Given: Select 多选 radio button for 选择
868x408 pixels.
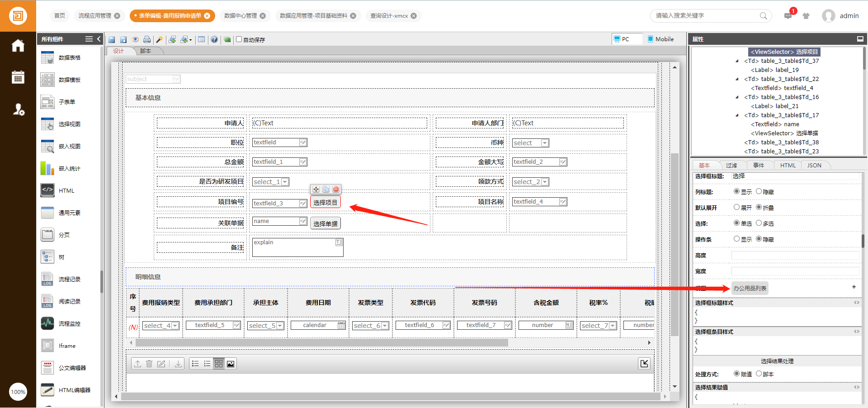Looking at the screenshot, I should click(759, 223).
